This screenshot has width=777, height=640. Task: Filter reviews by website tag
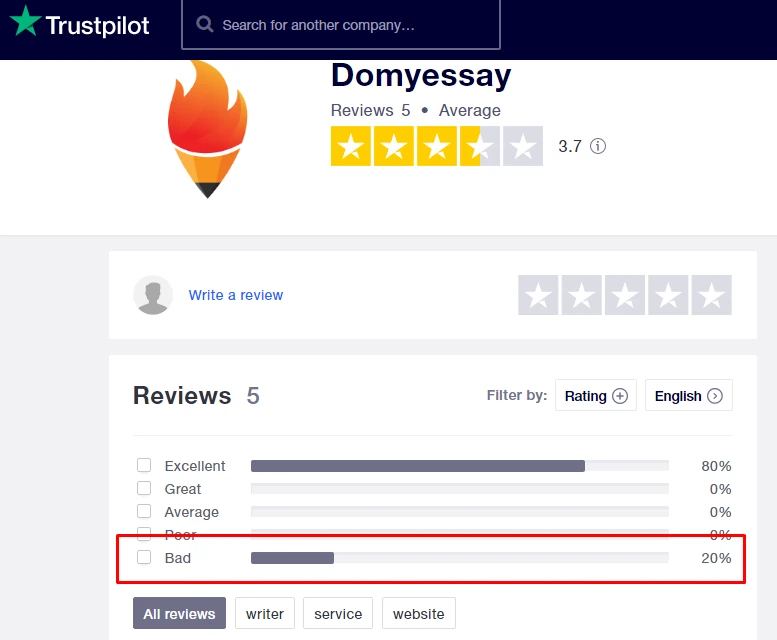(x=419, y=613)
